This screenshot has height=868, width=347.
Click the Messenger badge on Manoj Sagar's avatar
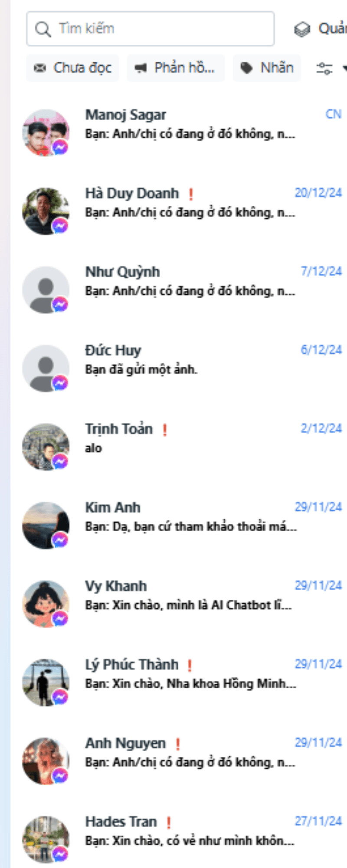(x=60, y=148)
